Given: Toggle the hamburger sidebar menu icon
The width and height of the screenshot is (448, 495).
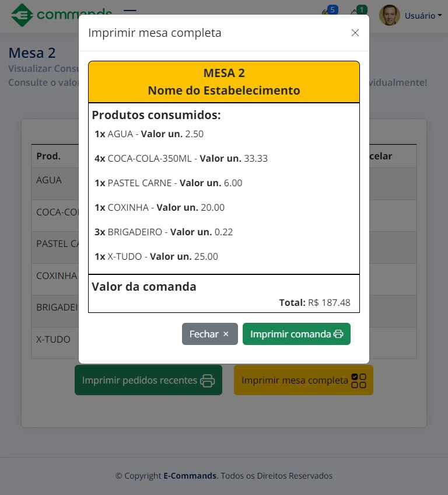Looking at the screenshot, I should coord(130,11).
